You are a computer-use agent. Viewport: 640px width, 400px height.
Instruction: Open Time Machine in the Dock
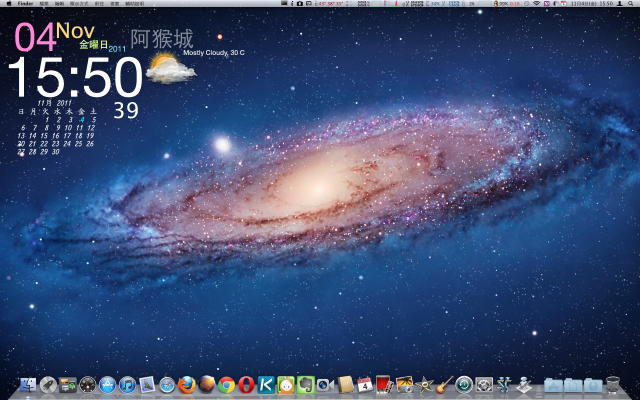point(464,385)
